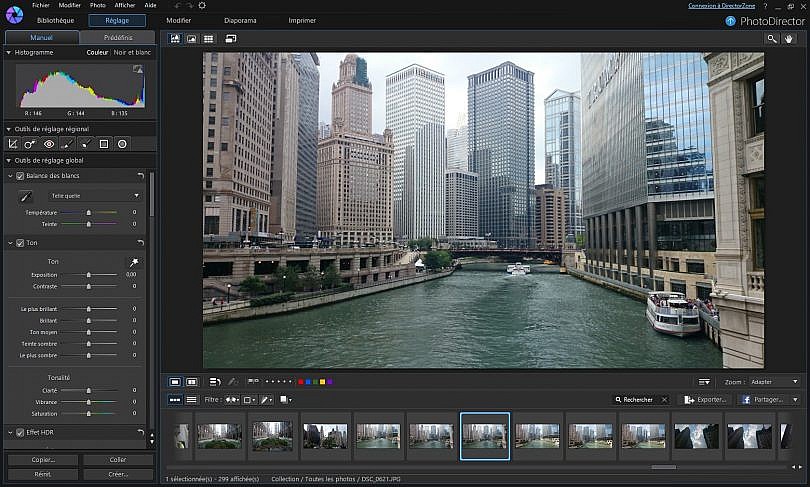
Task: Open the secondary monitor display option
Action: click(x=231, y=39)
